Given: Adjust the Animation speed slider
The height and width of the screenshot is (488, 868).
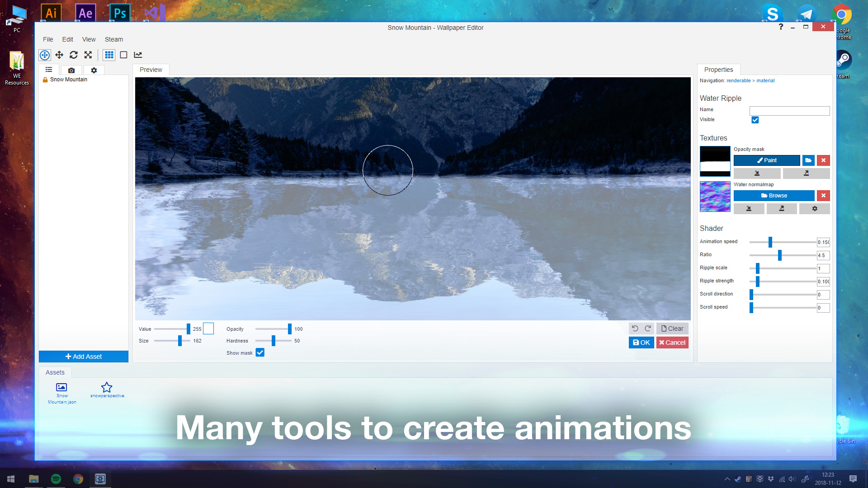Looking at the screenshot, I should [x=771, y=242].
